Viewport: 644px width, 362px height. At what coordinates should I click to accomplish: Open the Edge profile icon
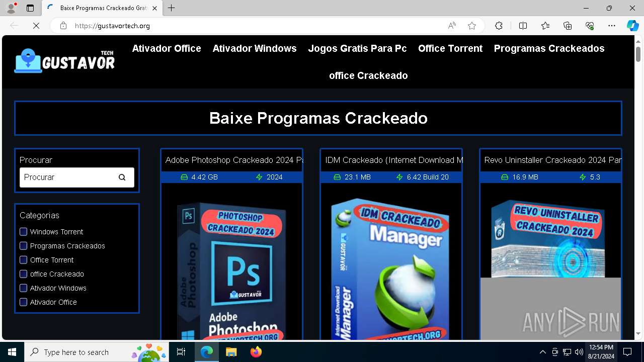click(11, 8)
